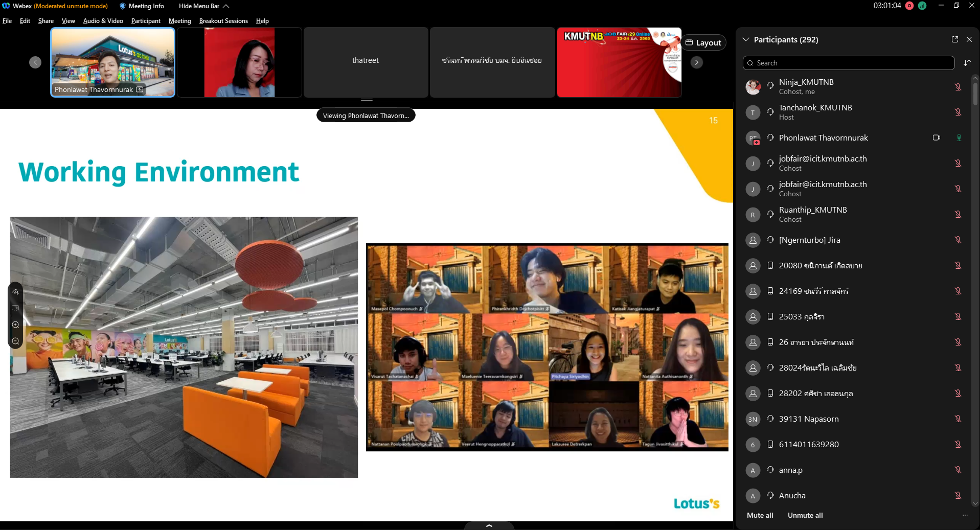Image resolution: width=980 pixels, height=530 pixels.
Task: Toggle microphone for 24169 ชนรีร์ กาลจักร์
Action: 959,291
